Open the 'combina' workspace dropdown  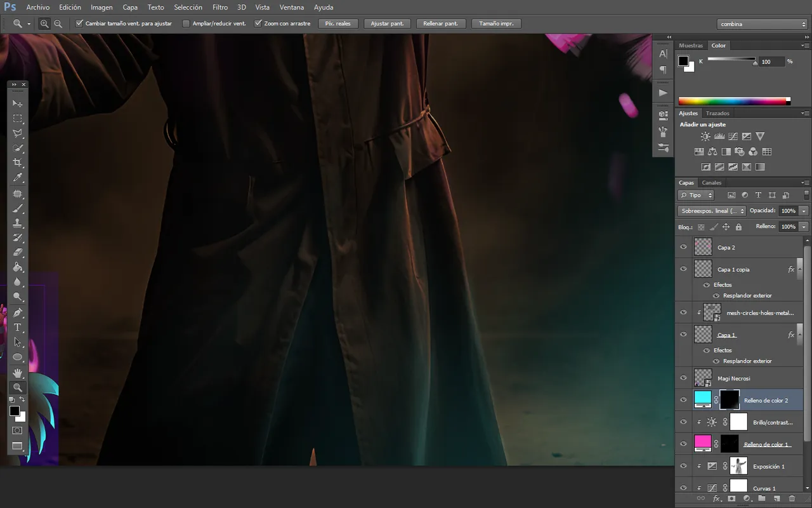(x=763, y=24)
